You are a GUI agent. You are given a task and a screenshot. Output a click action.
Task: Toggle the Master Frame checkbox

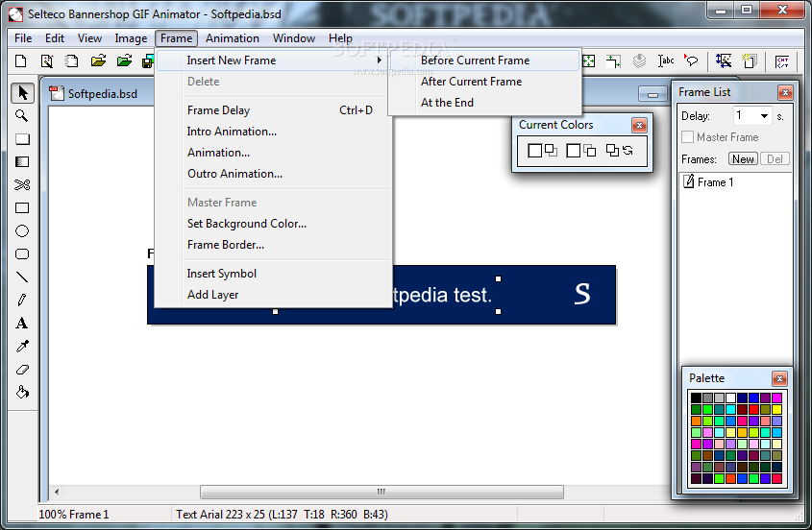[x=687, y=136]
